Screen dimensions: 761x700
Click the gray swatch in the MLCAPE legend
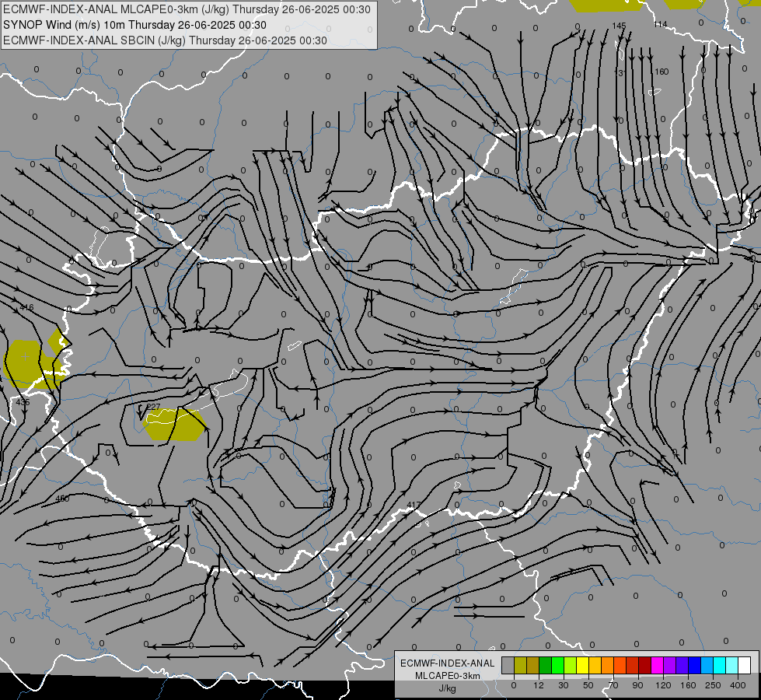pyautogui.click(x=508, y=665)
